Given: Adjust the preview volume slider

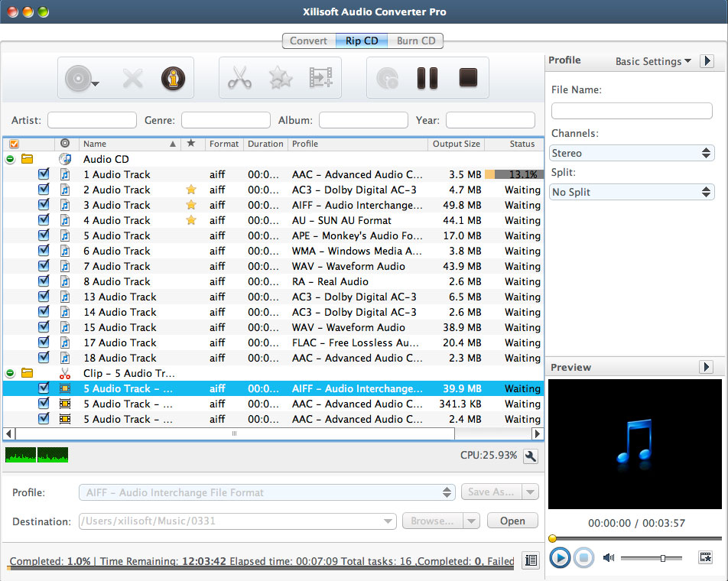Looking at the screenshot, I should point(662,558).
